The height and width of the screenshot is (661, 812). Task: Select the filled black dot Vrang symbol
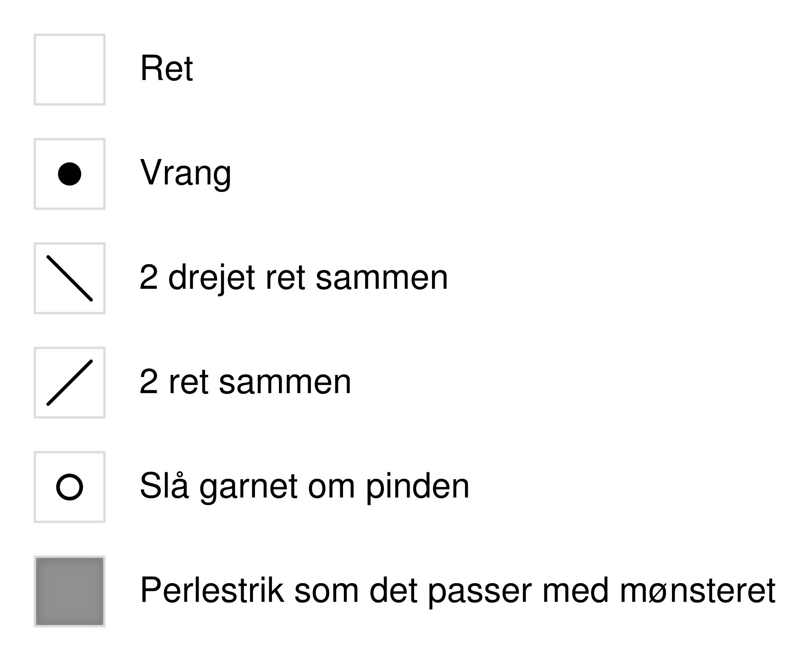69,174
